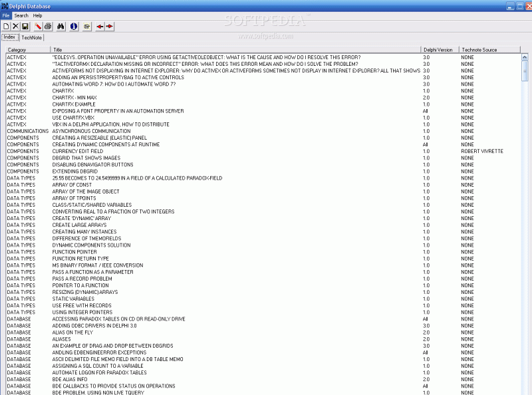Click the New document toolbar icon
Image resolution: width=532 pixels, height=395 pixels.
coord(6,27)
